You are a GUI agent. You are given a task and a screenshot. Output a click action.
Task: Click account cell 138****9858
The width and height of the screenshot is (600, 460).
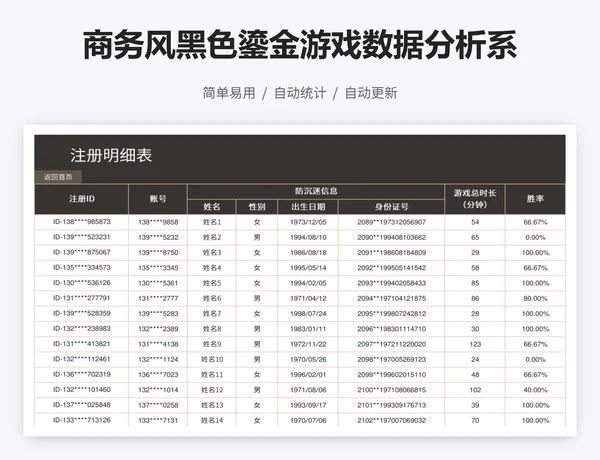(158, 222)
